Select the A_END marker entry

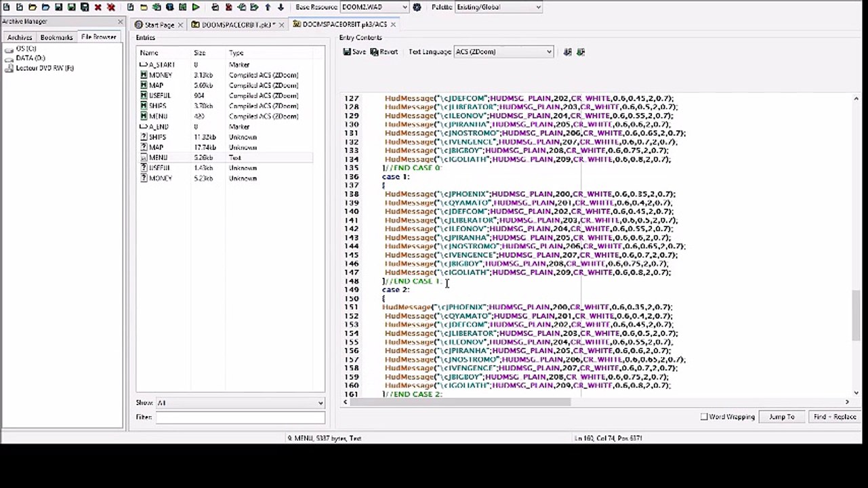click(x=225, y=127)
